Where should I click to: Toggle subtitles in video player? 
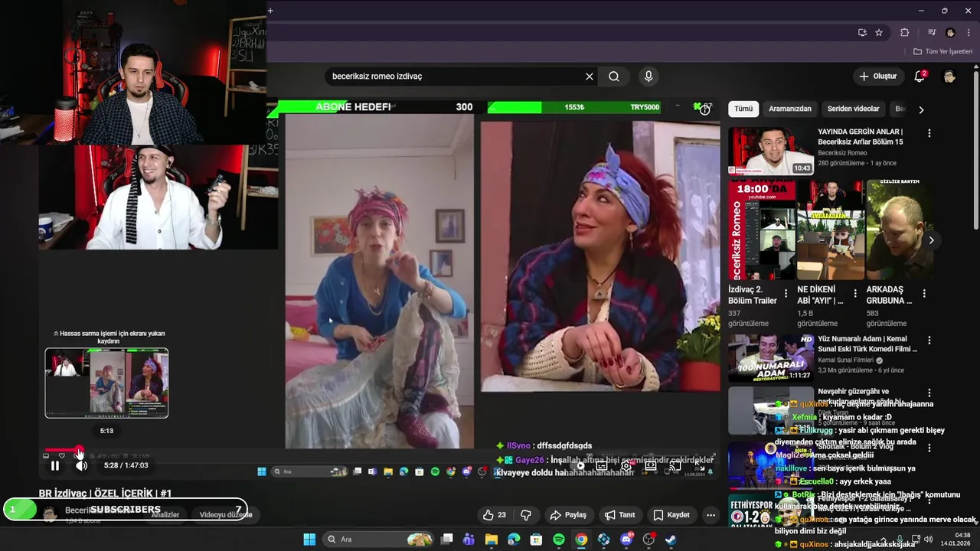[x=602, y=465]
